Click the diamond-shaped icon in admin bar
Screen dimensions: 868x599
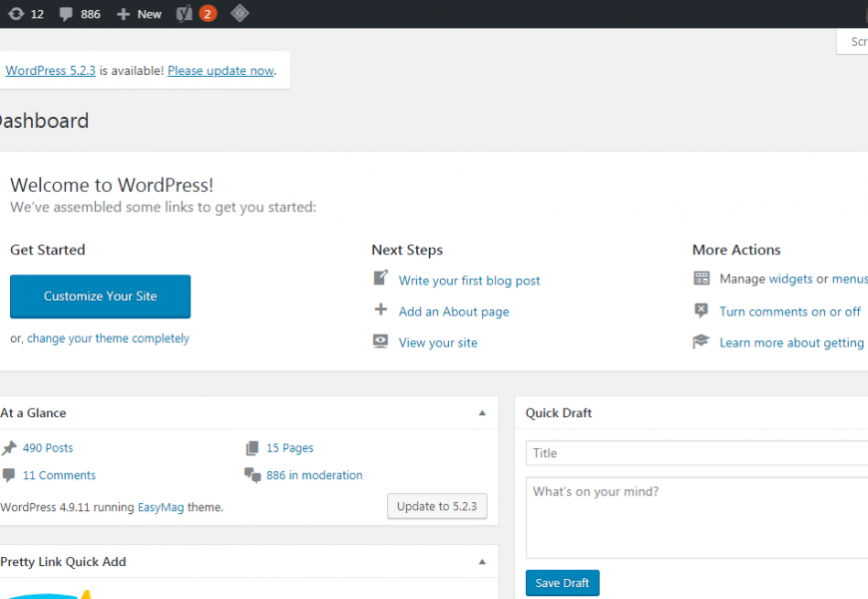pos(239,13)
